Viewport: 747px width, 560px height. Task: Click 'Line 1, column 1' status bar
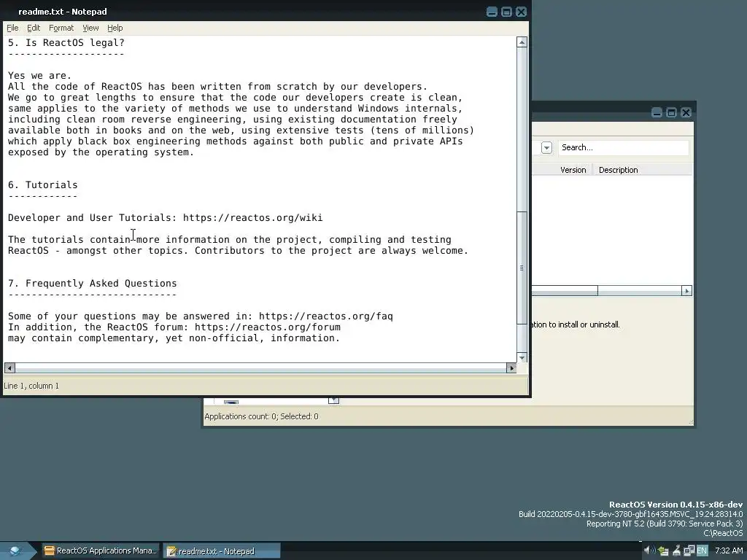click(31, 386)
